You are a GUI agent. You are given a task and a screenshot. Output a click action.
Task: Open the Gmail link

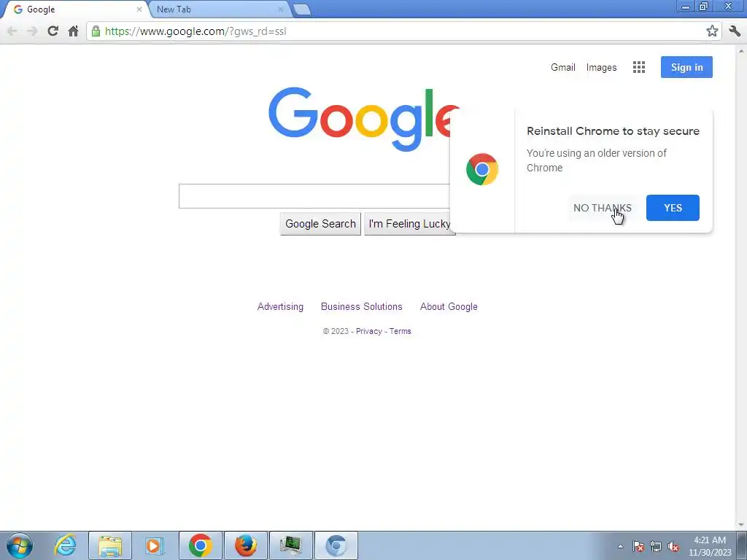pos(563,68)
